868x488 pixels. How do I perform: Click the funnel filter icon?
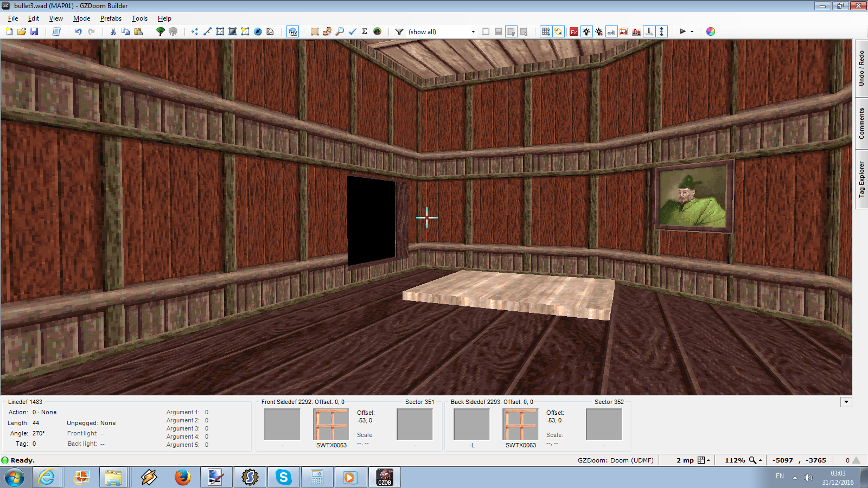click(x=399, y=31)
